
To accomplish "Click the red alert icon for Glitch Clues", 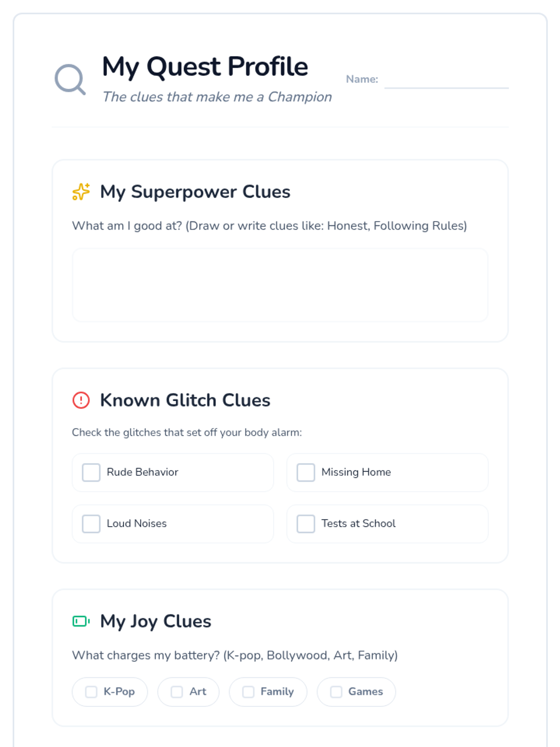I will point(81,400).
